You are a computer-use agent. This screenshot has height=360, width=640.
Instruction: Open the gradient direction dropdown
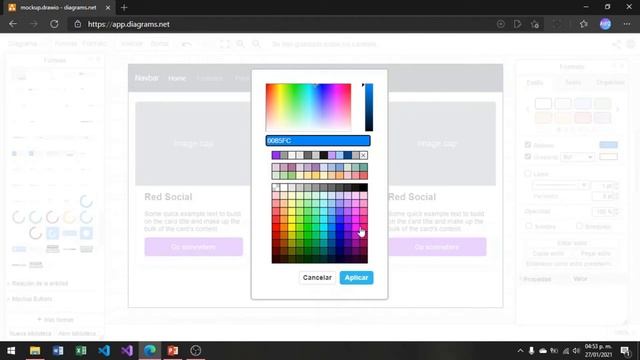click(x=577, y=157)
